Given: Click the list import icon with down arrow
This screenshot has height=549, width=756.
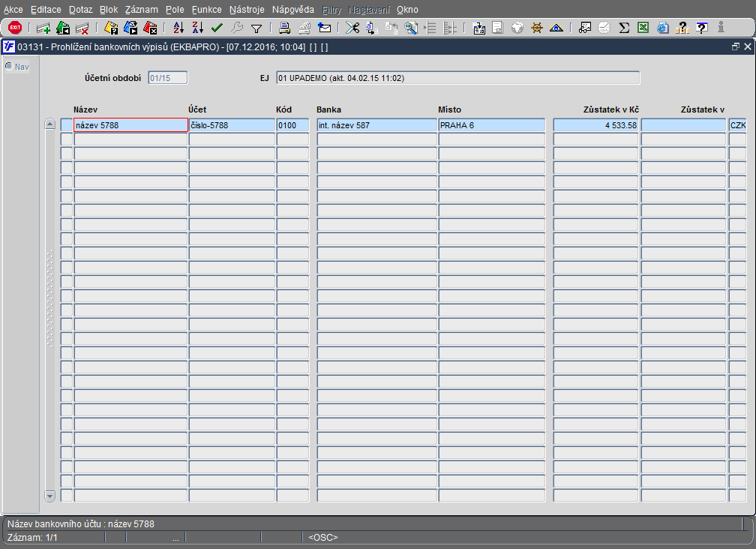Looking at the screenshot, I should click(x=478, y=28).
